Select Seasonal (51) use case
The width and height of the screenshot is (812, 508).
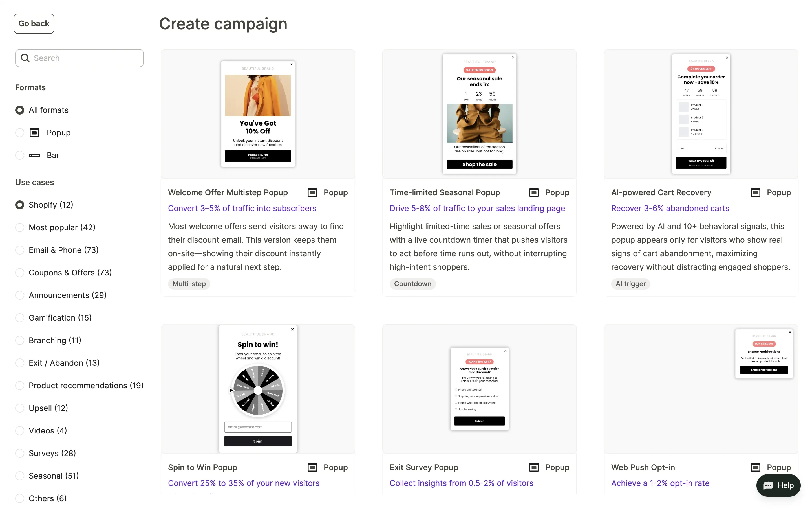pos(20,476)
